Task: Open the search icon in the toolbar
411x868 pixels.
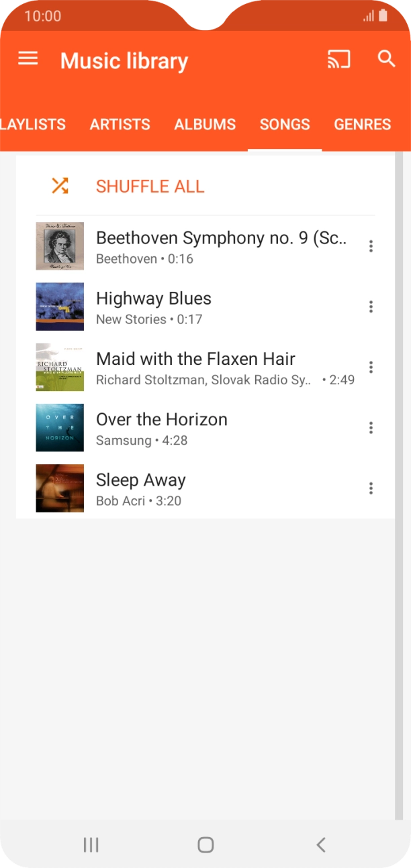Action: point(386,59)
